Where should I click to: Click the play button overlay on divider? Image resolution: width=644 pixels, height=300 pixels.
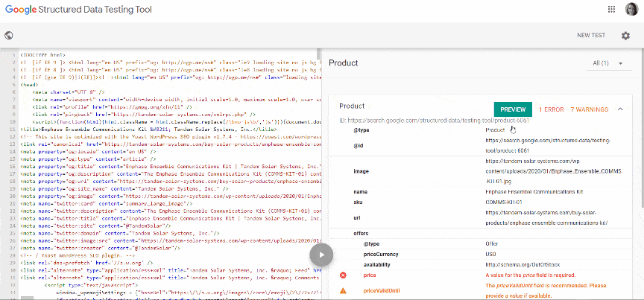pos(321,255)
